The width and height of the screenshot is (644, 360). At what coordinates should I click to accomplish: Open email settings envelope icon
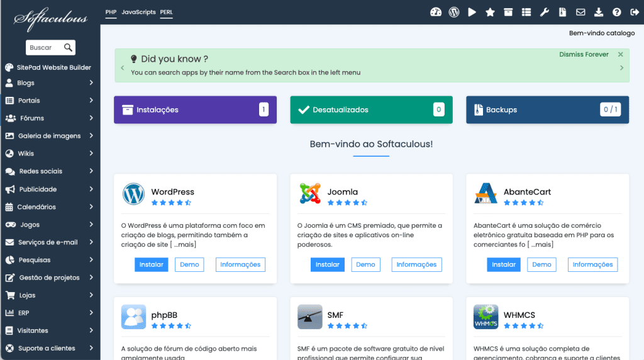coord(580,12)
